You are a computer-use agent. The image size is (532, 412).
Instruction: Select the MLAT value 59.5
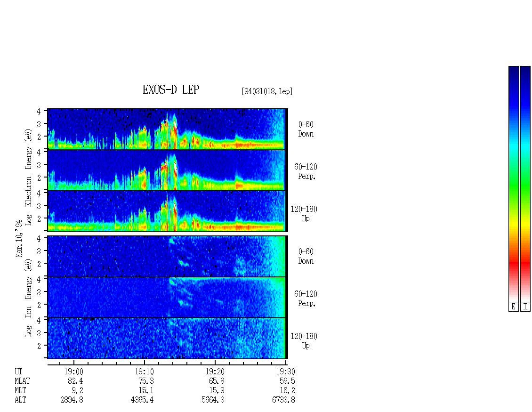coord(287,381)
